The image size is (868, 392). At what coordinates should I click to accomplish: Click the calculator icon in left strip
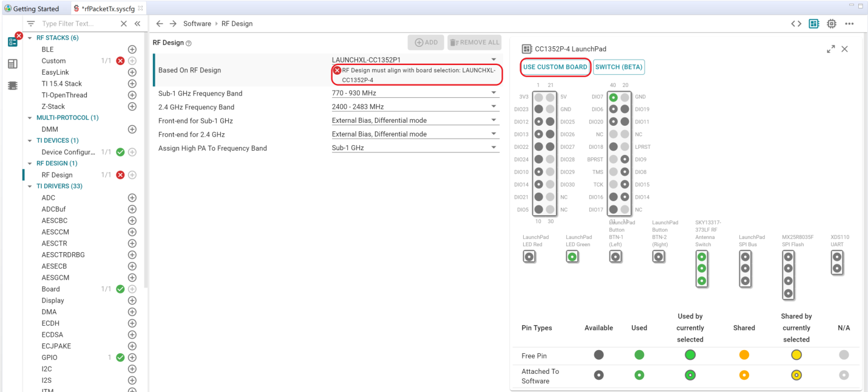point(12,64)
